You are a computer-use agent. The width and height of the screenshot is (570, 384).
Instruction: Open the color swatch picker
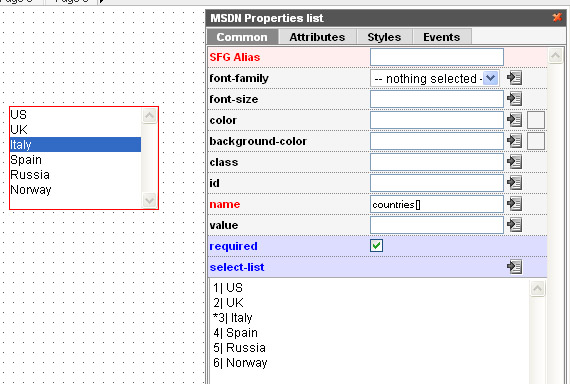pyautogui.click(x=536, y=120)
